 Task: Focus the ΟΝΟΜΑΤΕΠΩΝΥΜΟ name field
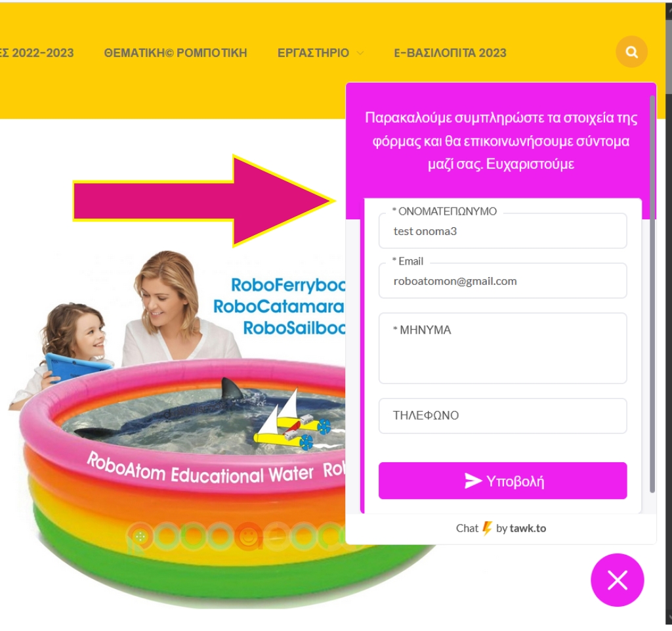pos(503,230)
